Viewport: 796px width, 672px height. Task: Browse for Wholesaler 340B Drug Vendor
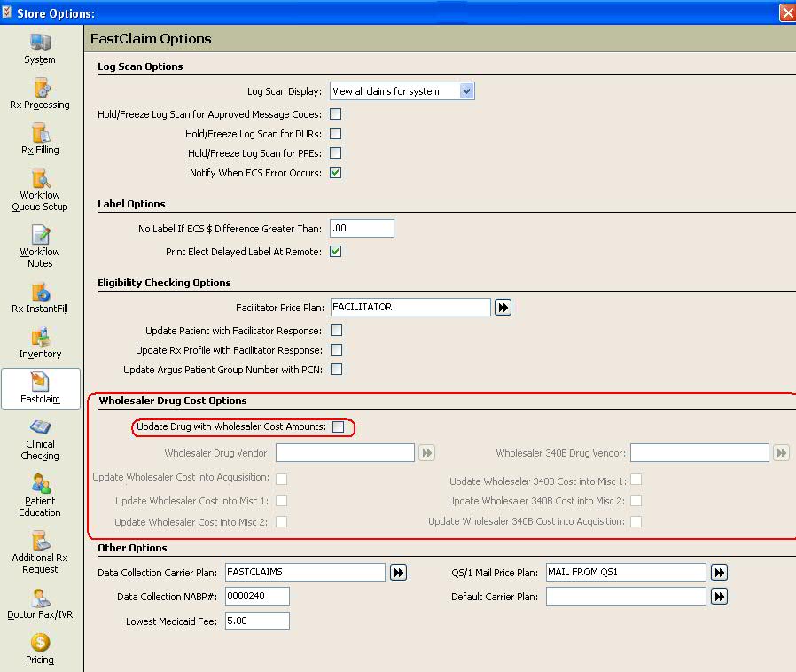point(781,453)
